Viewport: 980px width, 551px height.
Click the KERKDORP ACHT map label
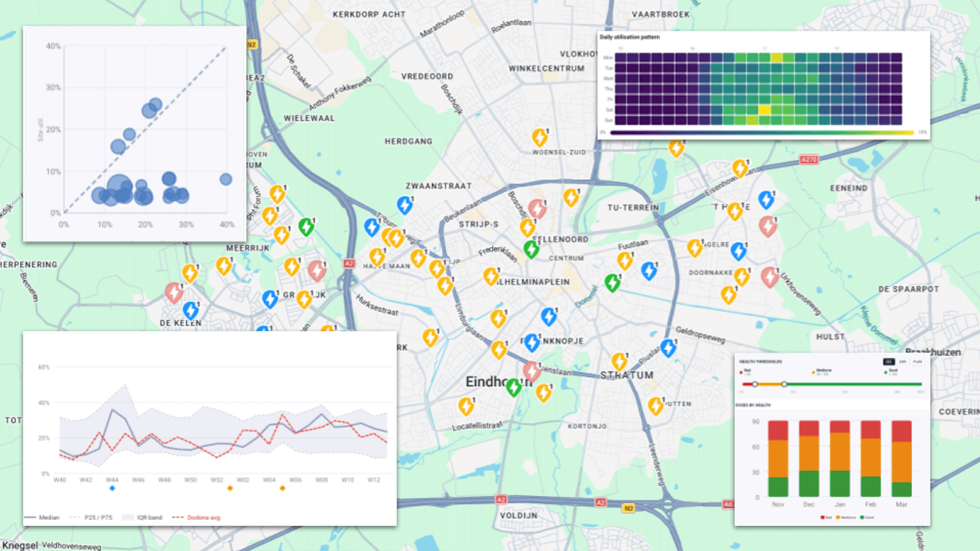point(369,15)
